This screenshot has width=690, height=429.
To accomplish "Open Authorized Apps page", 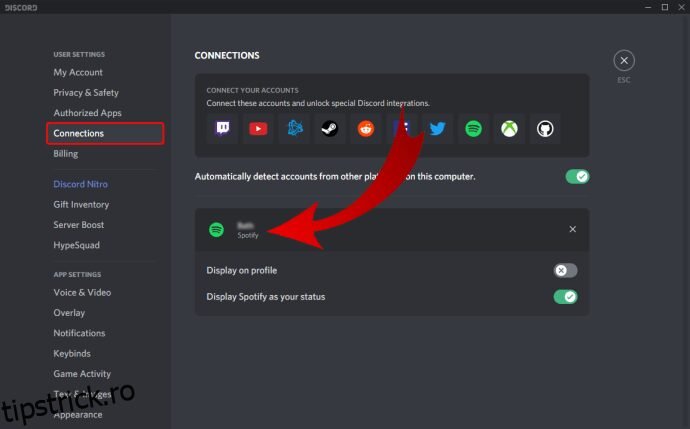I will (x=87, y=113).
